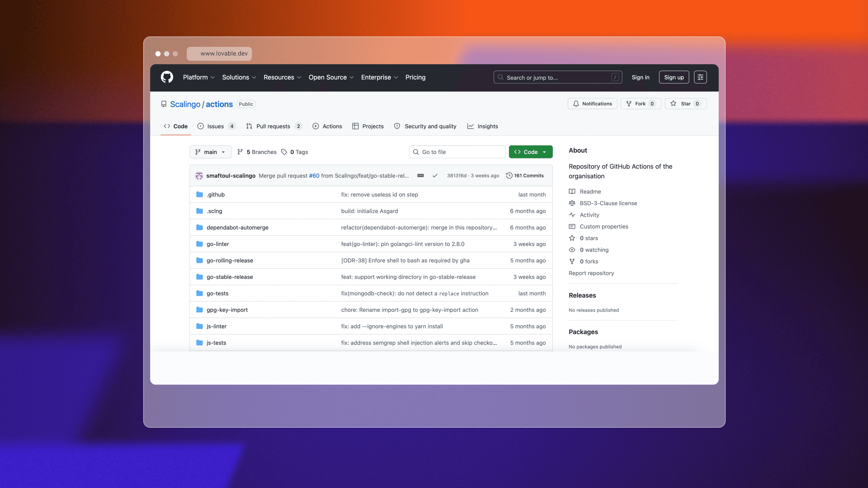Click the go-stable-release folder icon
The image size is (868, 488).
[x=199, y=277]
